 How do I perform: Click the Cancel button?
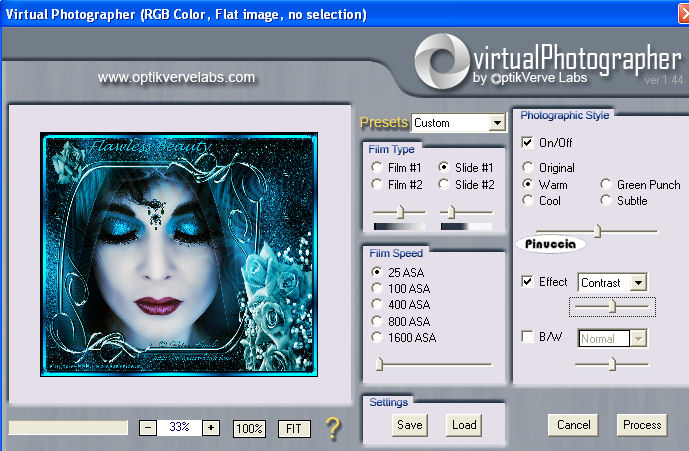[573, 425]
